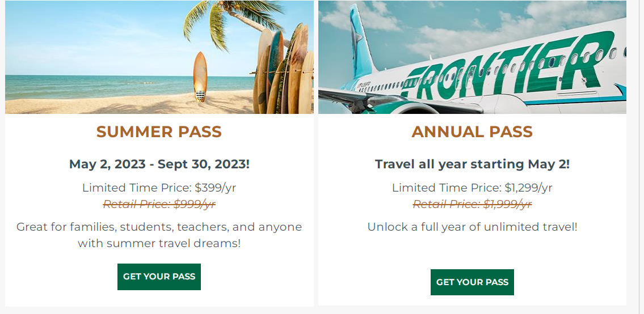Click Travel all year starting May 2 text
Viewport: 644px width, 314px height.
click(472, 164)
